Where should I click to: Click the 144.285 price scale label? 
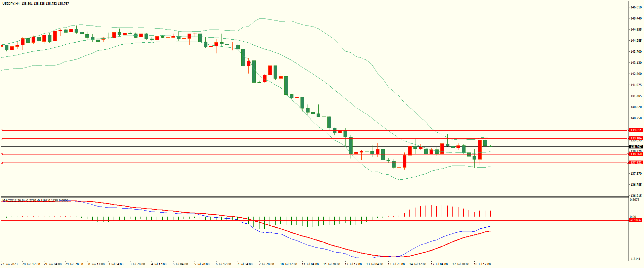[x=636, y=41]
